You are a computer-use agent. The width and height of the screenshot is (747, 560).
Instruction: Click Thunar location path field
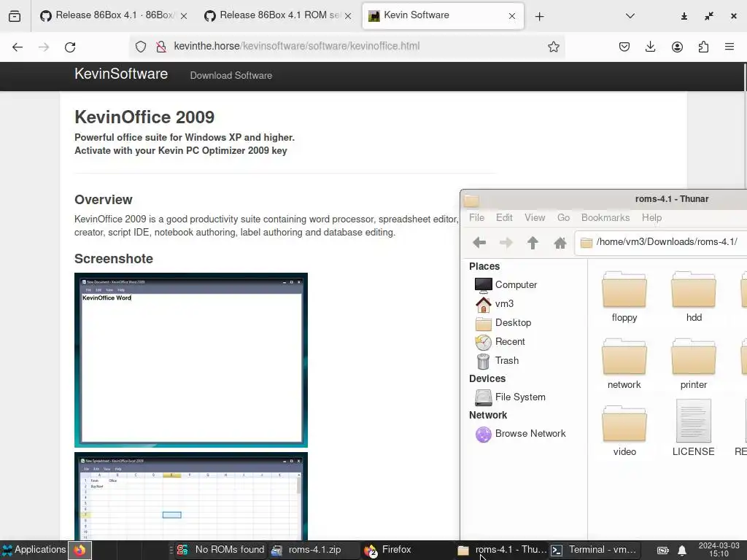[662, 242]
